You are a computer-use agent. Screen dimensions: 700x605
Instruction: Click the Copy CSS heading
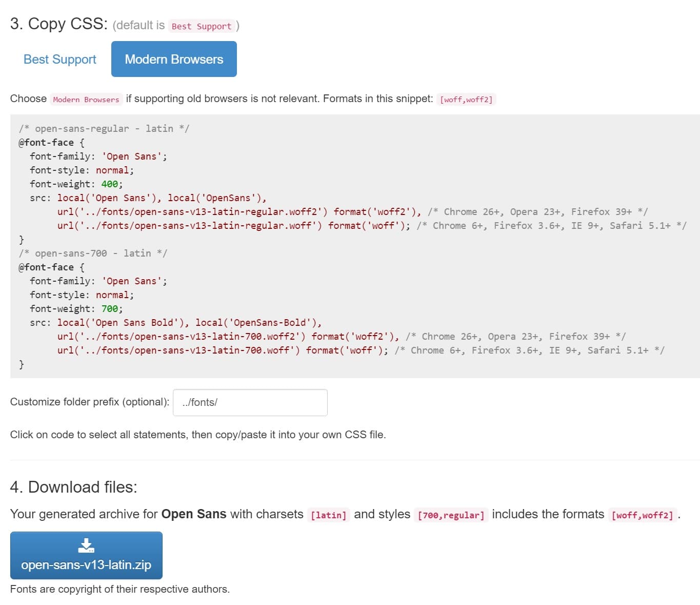58,24
